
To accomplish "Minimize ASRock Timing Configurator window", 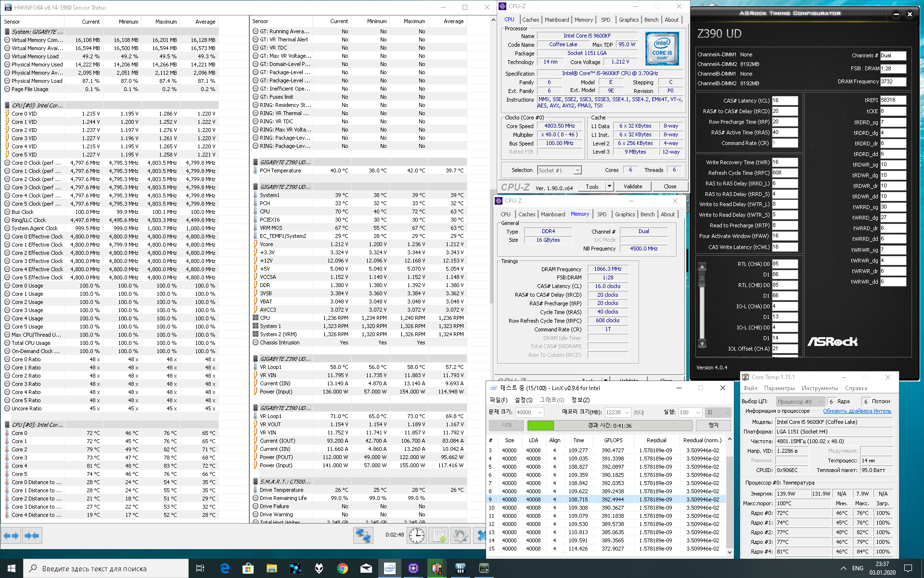I will pos(896,14).
